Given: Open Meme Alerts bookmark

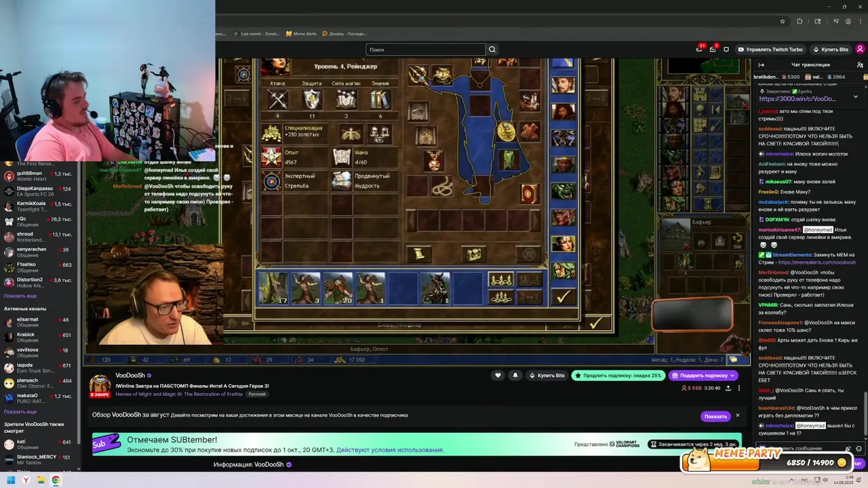Looking at the screenshot, I should tap(301, 34).
